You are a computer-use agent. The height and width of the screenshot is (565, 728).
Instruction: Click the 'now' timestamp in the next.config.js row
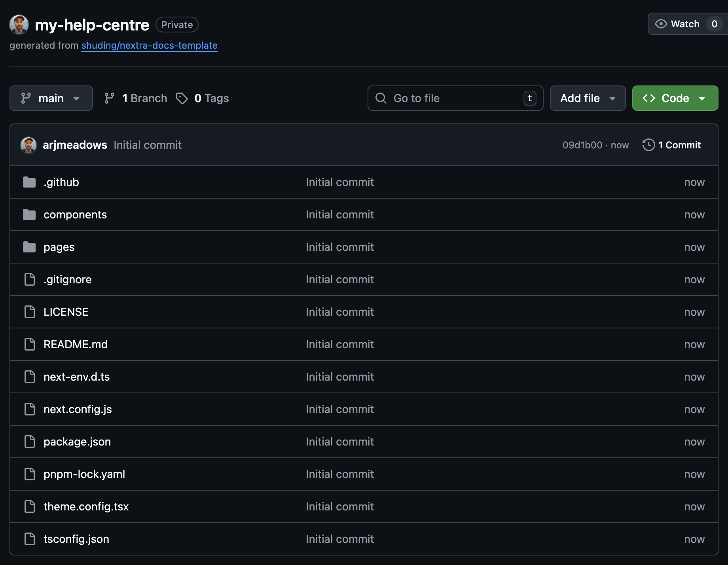pyautogui.click(x=694, y=409)
